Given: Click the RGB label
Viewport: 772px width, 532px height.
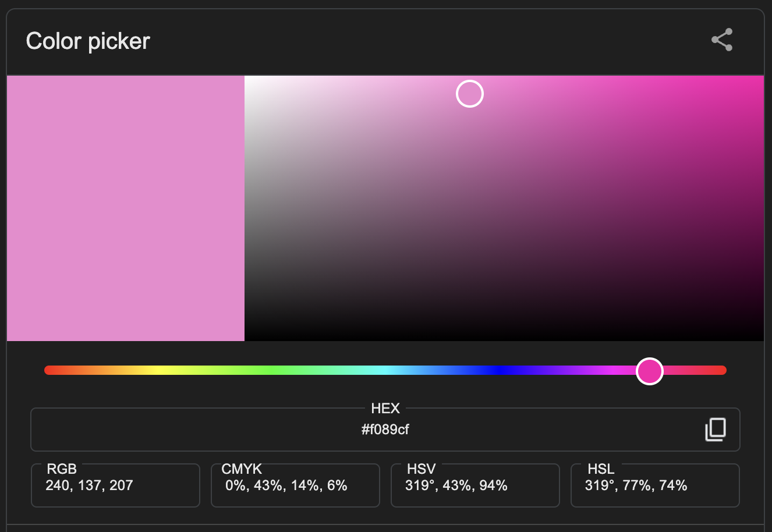Looking at the screenshot, I should click(x=62, y=469).
